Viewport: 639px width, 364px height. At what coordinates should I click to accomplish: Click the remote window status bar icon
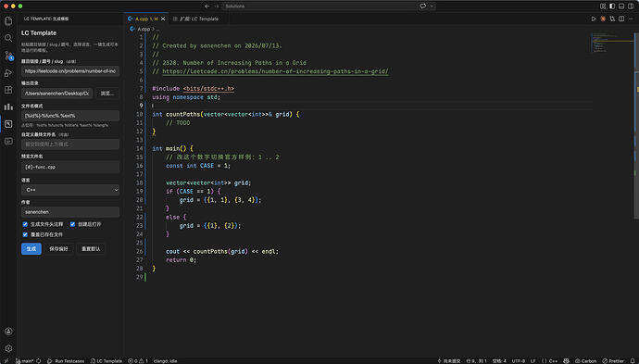click(x=6, y=360)
